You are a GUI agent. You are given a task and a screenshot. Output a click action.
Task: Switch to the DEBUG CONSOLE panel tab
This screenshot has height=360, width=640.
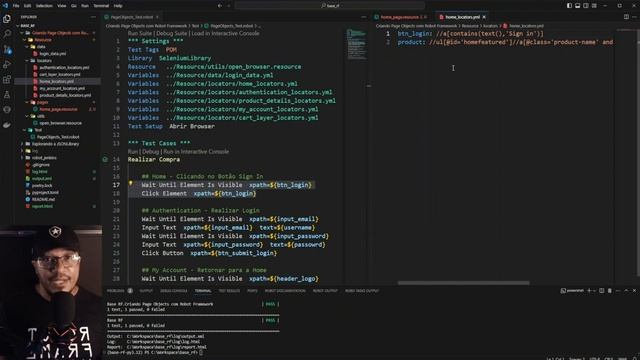click(173, 291)
